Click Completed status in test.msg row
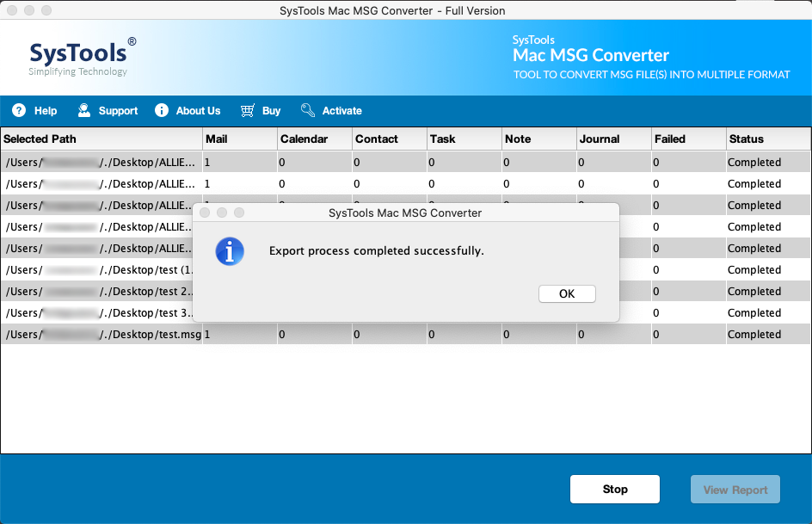 pos(754,335)
